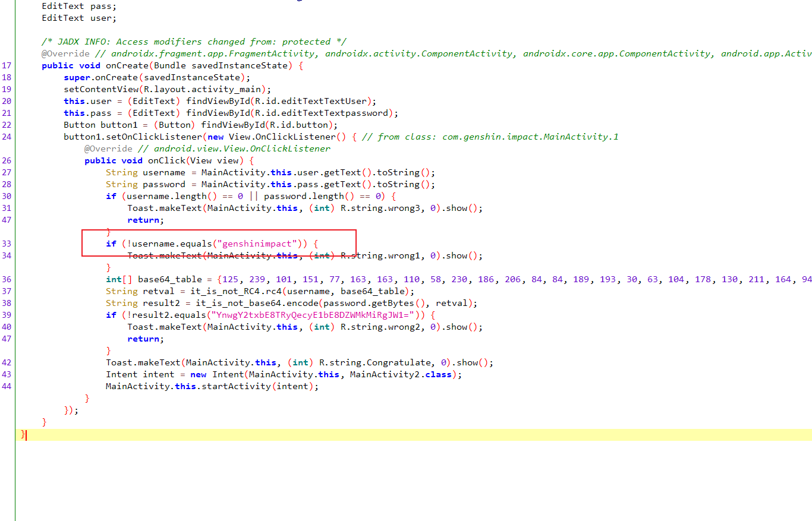Click the JADX INFO access modifiers comment

(x=194, y=42)
